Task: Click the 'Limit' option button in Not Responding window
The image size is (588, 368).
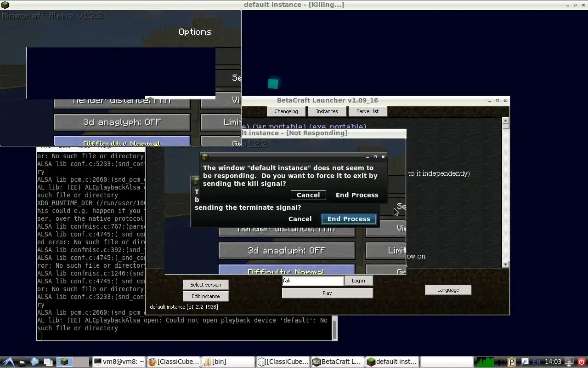Action: 385,251
